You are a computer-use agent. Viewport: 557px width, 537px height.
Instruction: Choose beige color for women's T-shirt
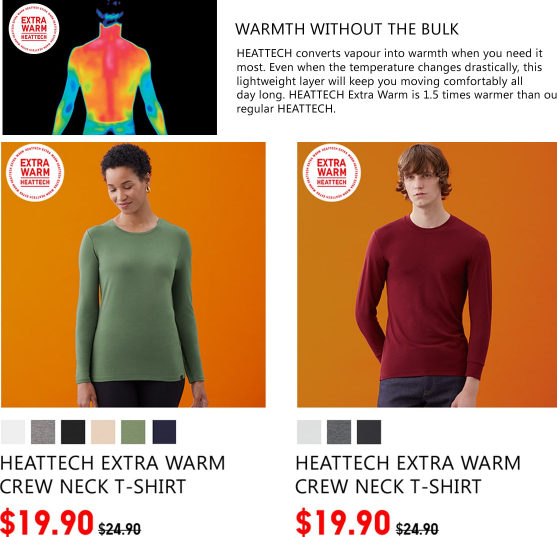click(103, 432)
